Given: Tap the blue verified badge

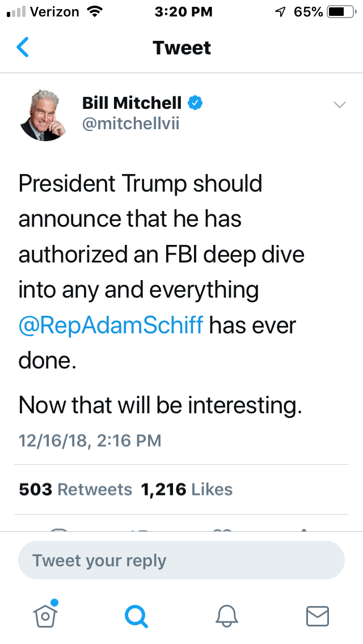Looking at the screenshot, I should coord(195,103).
